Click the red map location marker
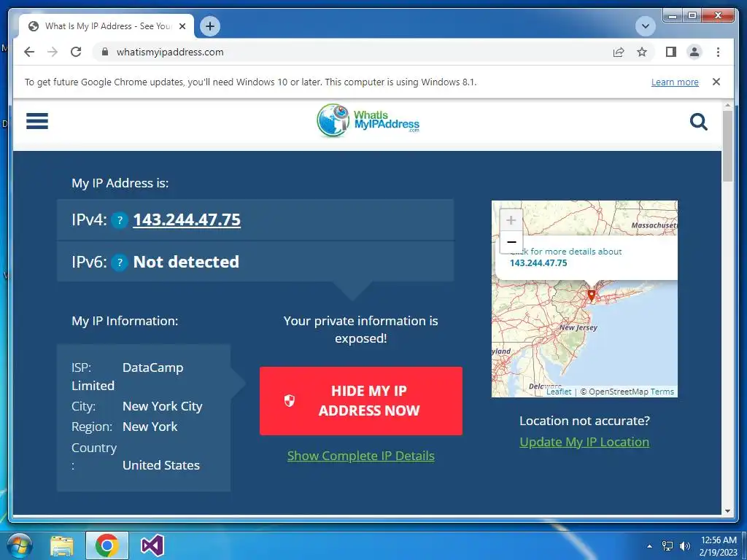747x560 pixels. click(x=591, y=295)
